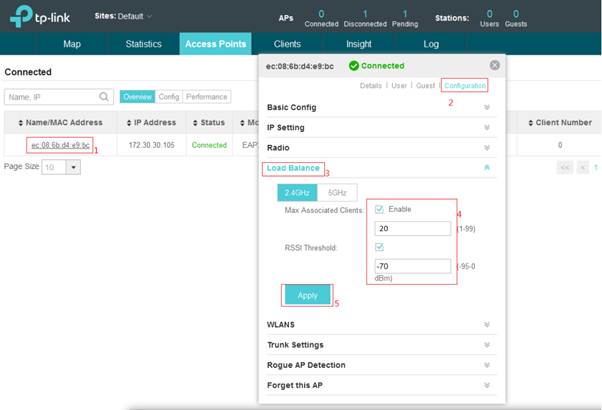The height and width of the screenshot is (410, 602).
Task: Click the Apply button
Action: pyautogui.click(x=308, y=295)
